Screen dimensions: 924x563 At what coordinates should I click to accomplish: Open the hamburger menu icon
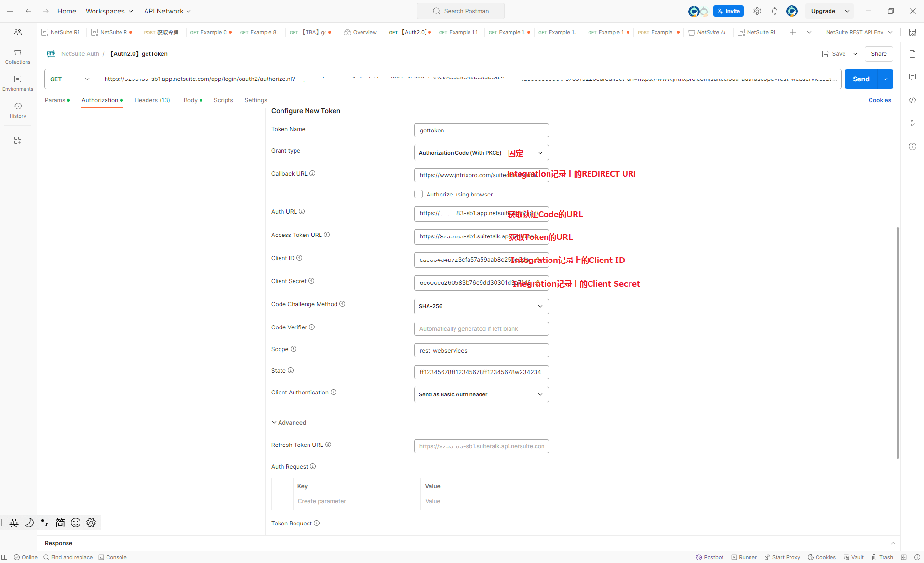[x=10, y=11]
